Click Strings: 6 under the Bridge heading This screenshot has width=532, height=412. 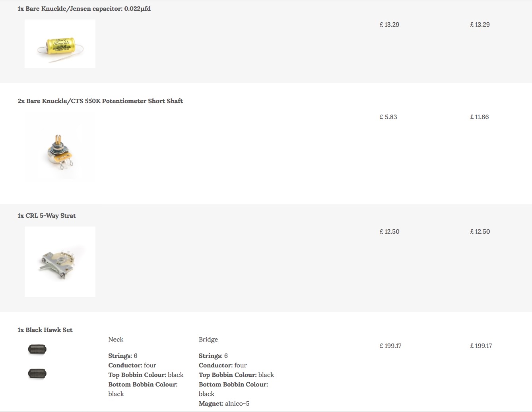tap(213, 355)
